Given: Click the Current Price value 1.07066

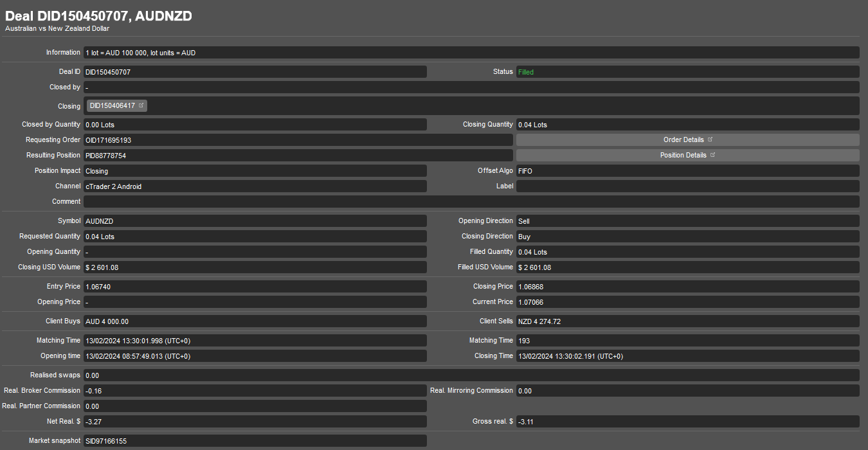Looking at the screenshot, I should pos(687,302).
